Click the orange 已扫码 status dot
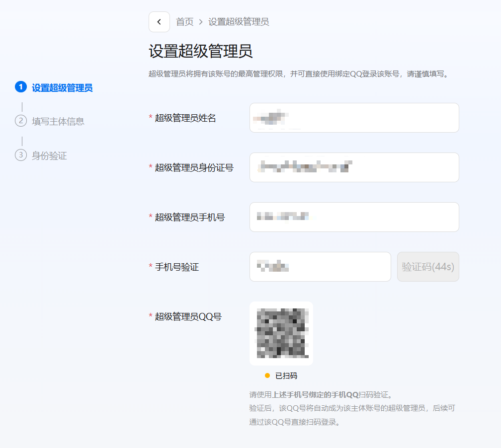Viewport: 501px width, 448px height. pyautogui.click(x=267, y=375)
